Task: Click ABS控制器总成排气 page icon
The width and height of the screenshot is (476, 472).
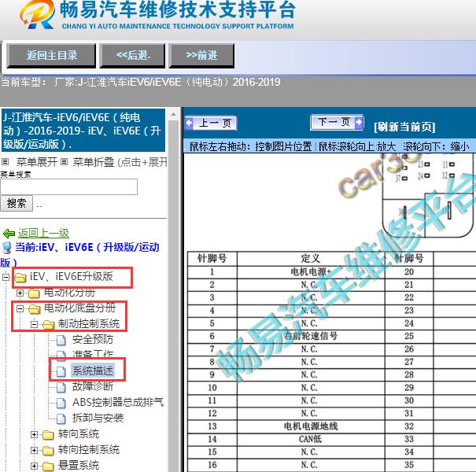Action: [x=61, y=403]
